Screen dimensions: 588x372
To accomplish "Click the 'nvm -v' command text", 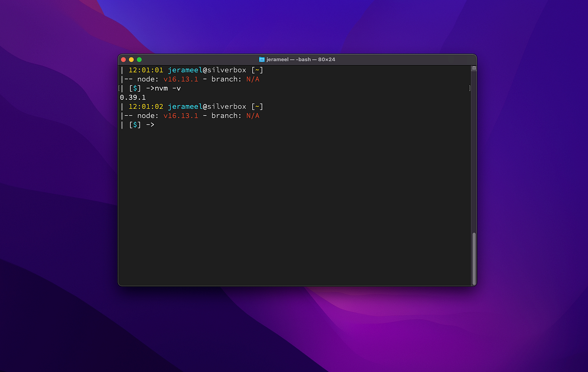I will coord(168,88).
